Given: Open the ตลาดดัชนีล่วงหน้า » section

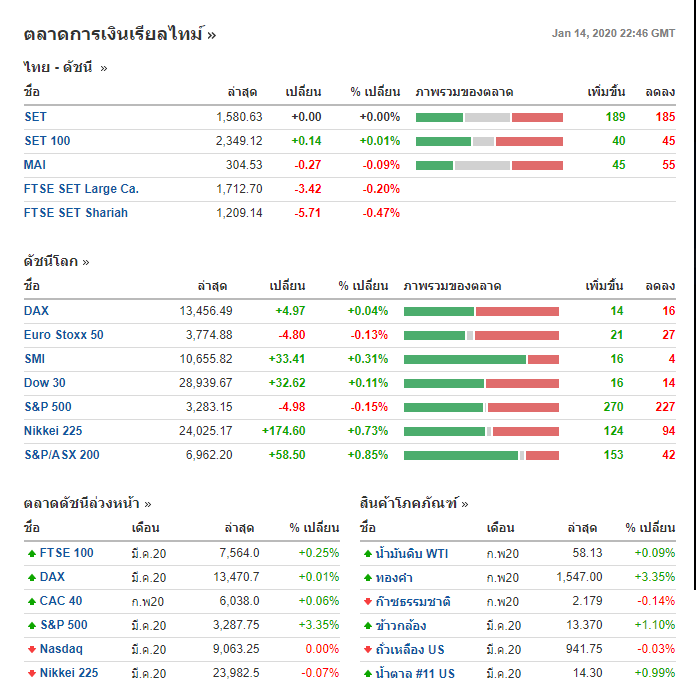Looking at the screenshot, I should tap(88, 504).
